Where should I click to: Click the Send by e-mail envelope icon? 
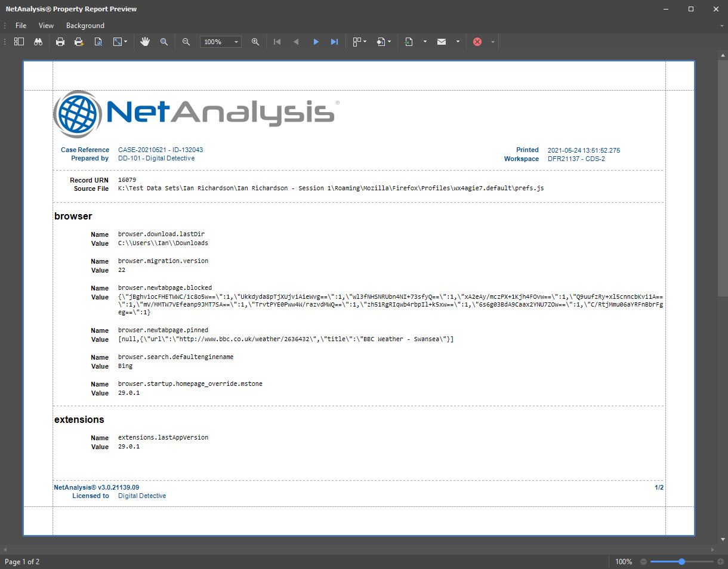tap(442, 42)
